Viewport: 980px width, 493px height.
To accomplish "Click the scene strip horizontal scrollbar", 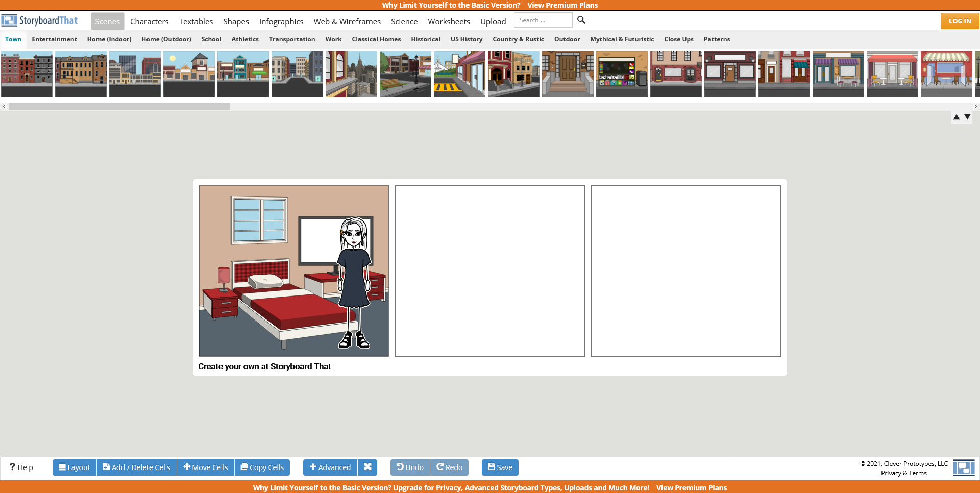I will (119, 106).
